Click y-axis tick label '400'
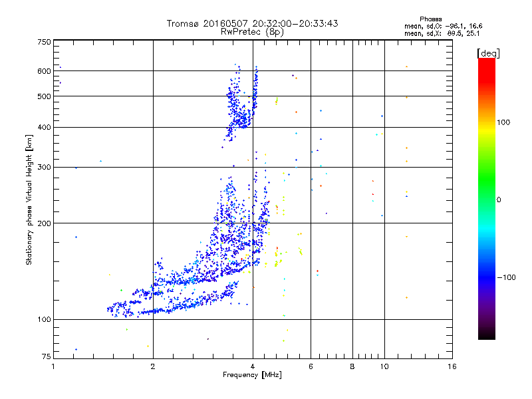The width and height of the screenshot is (532, 399). pos(44,128)
